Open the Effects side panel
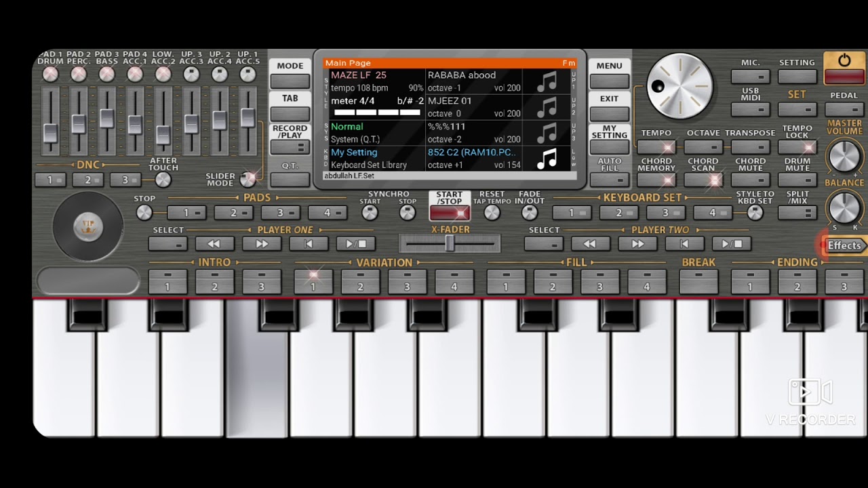The height and width of the screenshot is (488, 868). (x=844, y=245)
